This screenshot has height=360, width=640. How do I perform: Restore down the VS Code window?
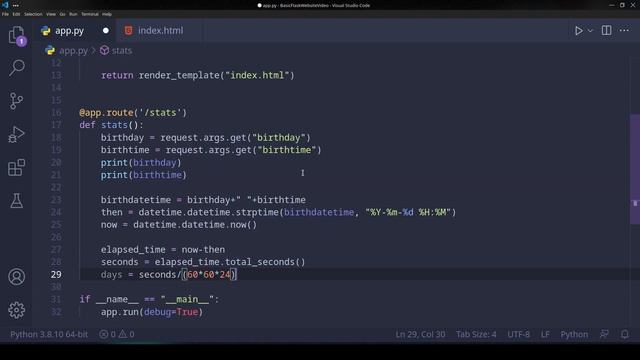(x=622, y=5)
